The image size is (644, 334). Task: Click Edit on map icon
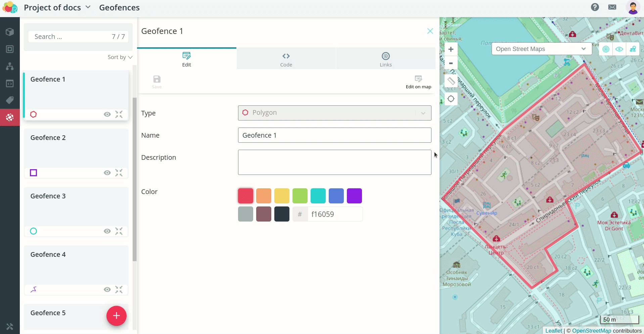pos(418,82)
